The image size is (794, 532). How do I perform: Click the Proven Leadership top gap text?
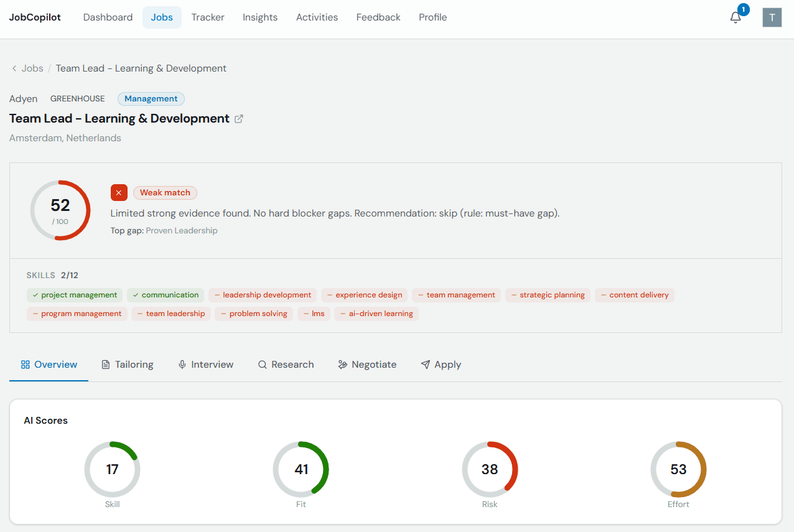(182, 231)
